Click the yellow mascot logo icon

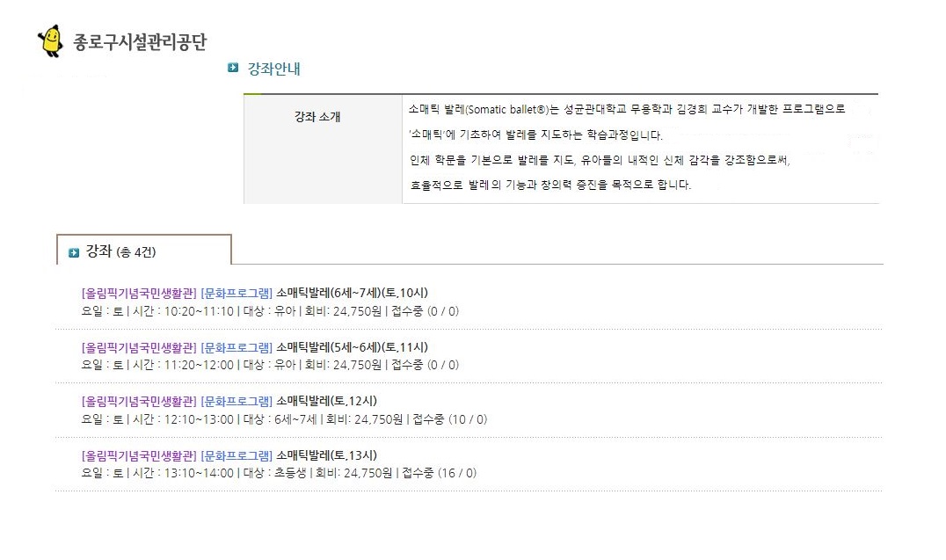point(50,41)
